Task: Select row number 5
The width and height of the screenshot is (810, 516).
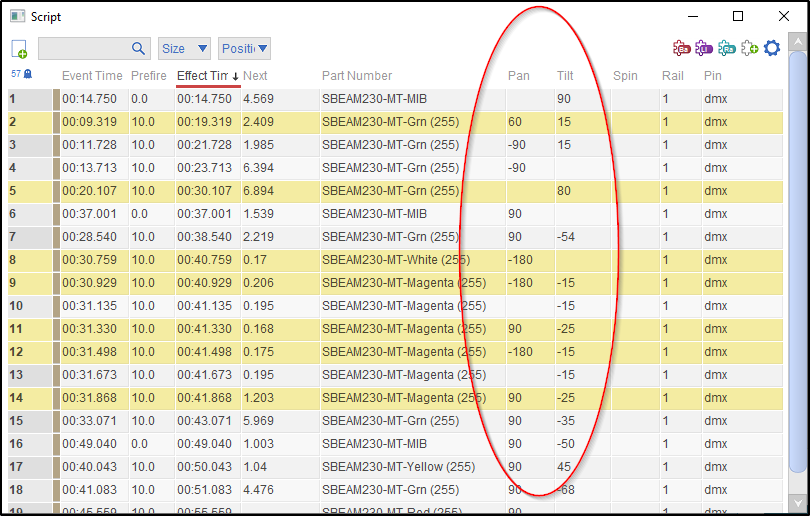Action: [30, 191]
